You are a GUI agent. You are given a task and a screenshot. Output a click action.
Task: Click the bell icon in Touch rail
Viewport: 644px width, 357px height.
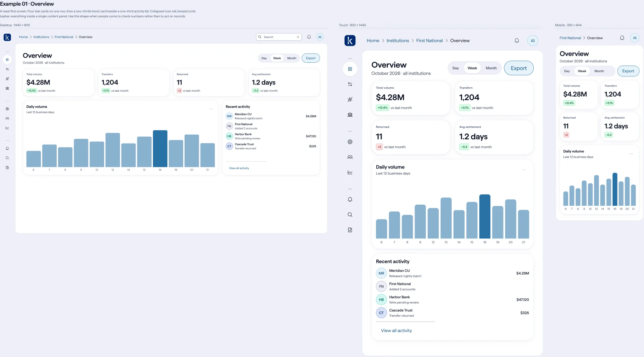350,199
